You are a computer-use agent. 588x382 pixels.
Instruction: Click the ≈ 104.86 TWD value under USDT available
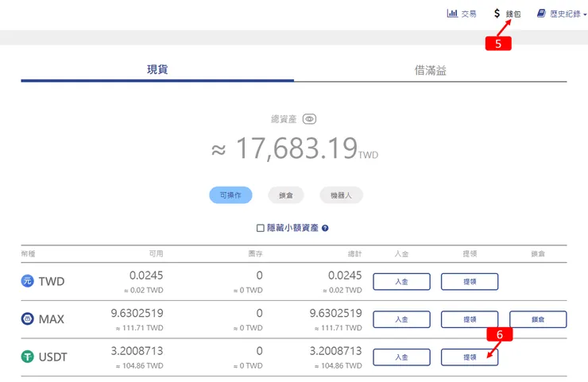[x=139, y=366]
